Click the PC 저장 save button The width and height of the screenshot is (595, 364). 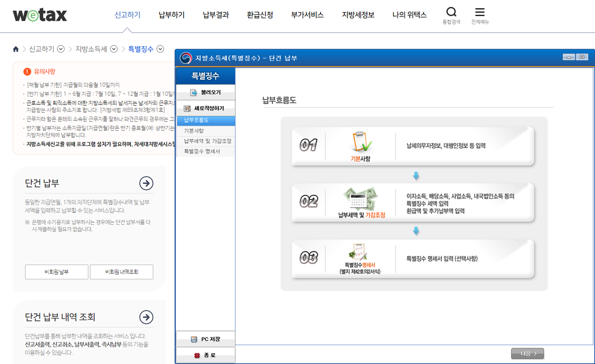[x=205, y=339]
